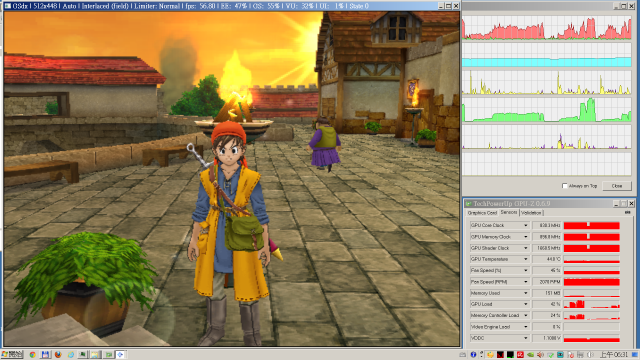
Task: Open Chrome from the taskbar quick launch
Action: point(32,355)
